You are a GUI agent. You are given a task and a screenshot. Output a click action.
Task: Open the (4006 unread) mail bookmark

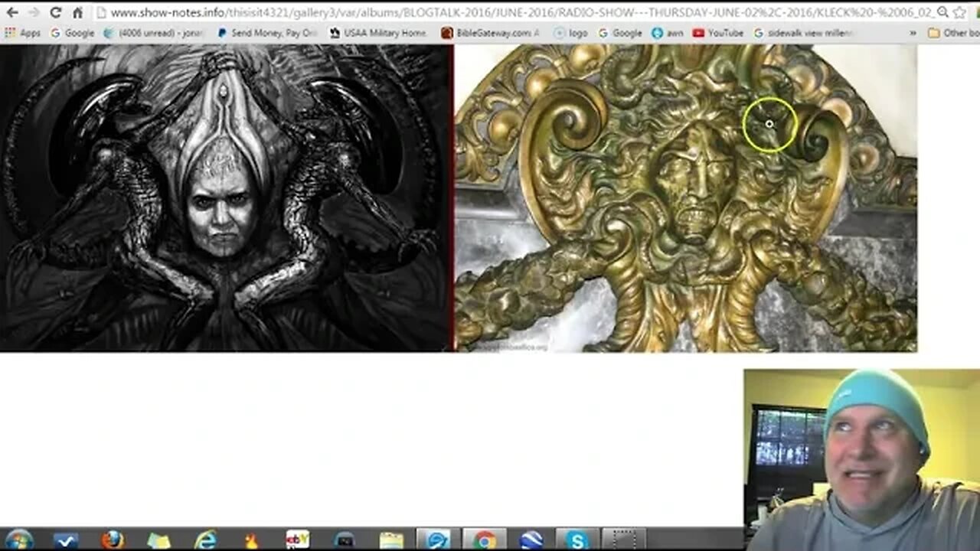click(x=155, y=33)
